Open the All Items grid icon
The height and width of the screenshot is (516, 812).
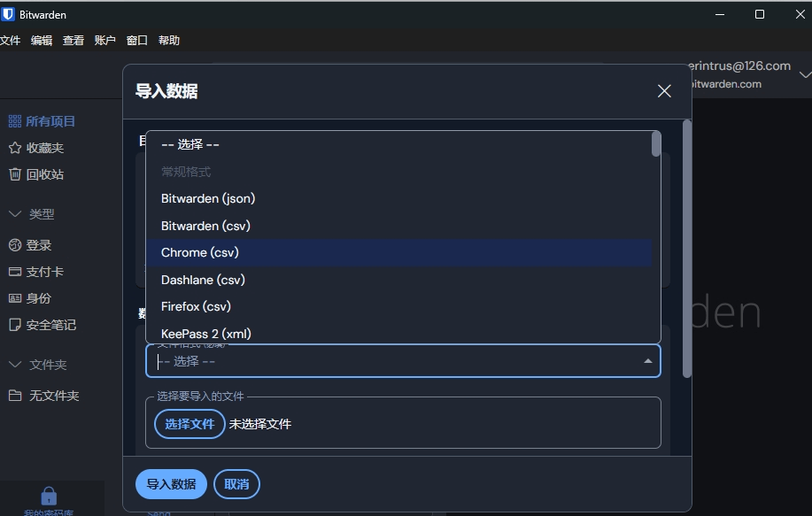14,121
